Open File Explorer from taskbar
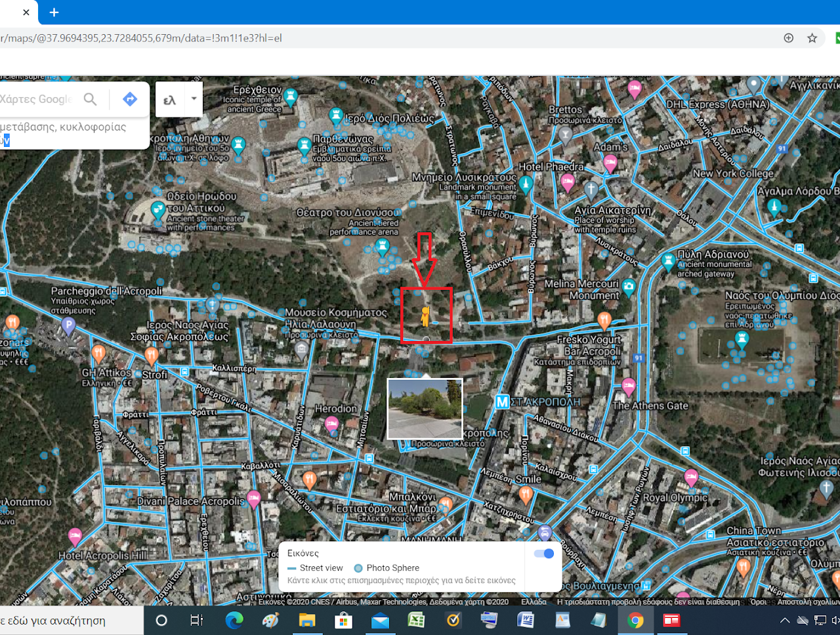This screenshot has width=840, height=635. coord(306,621)
